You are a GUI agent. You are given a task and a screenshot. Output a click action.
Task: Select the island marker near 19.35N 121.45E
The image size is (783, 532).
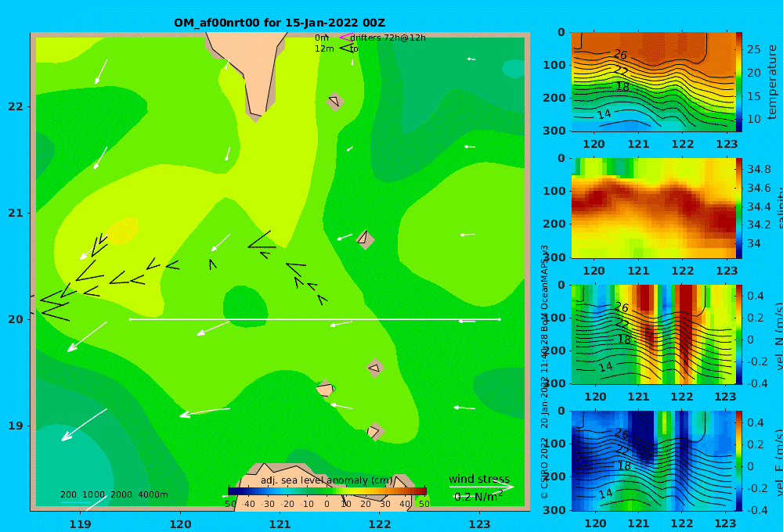325,389
